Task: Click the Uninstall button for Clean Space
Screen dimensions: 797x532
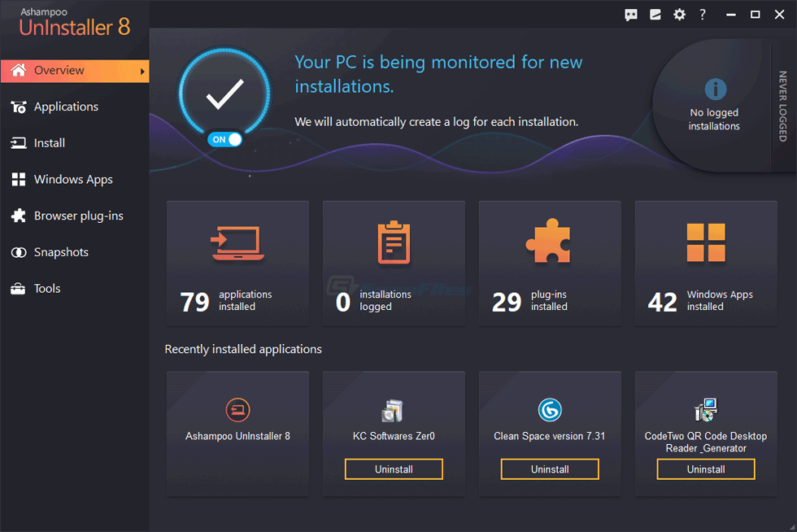Action: (550, 469)
